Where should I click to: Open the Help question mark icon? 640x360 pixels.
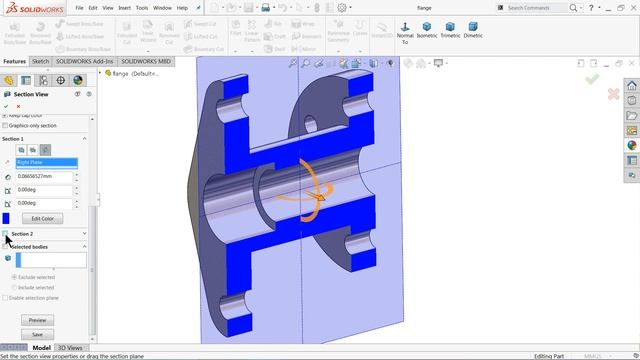click(591, 8)
